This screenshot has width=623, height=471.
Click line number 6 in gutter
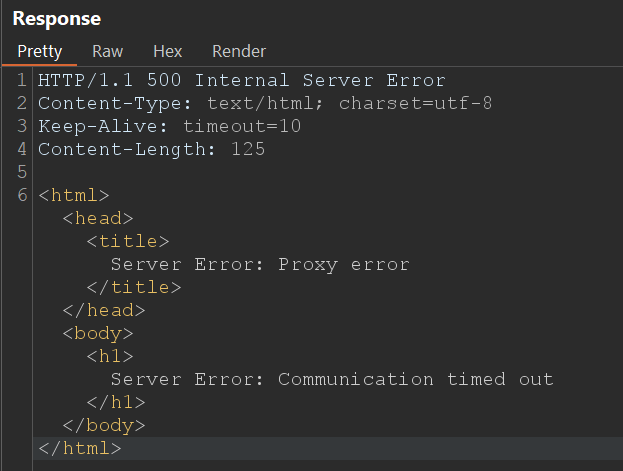point(22,195)
